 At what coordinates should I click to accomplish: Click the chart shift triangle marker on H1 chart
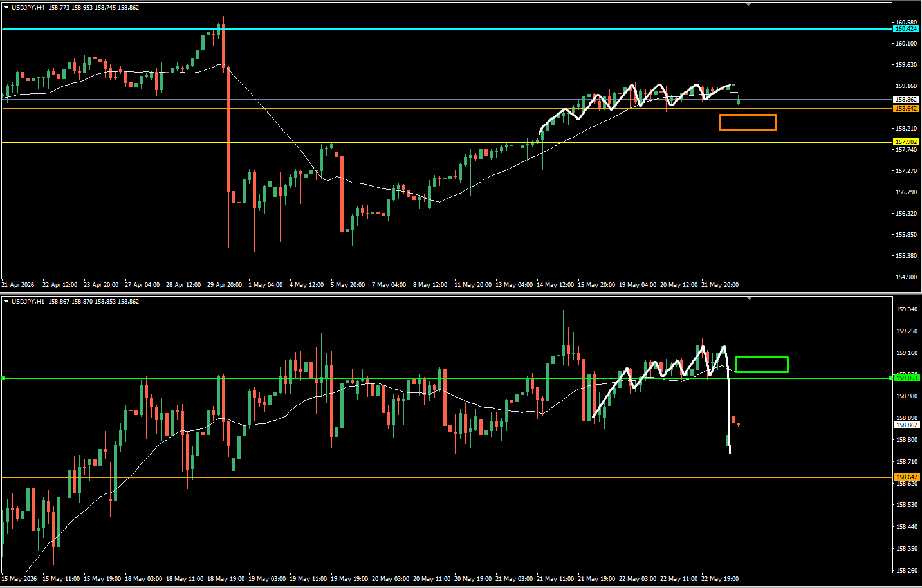(748, 298)
